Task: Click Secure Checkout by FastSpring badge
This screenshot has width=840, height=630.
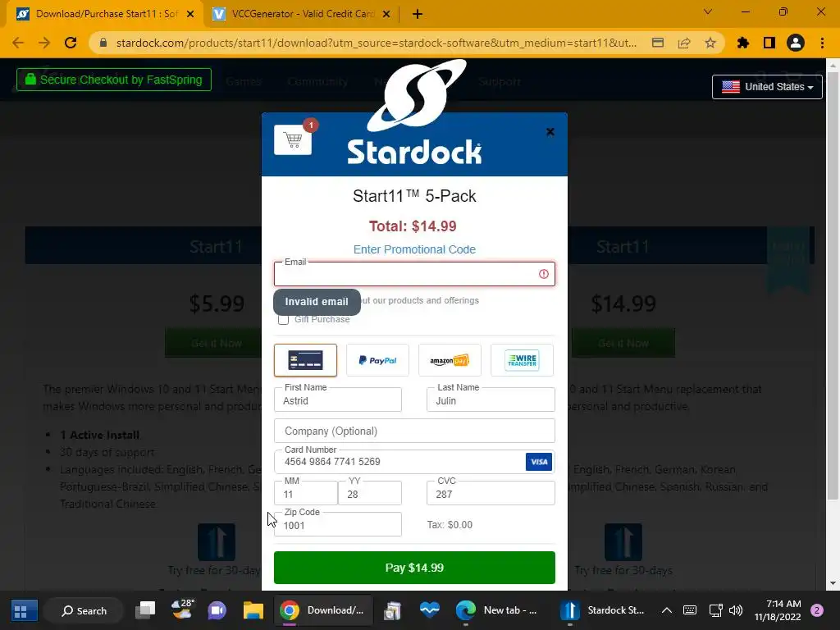Action: pyautogui.click(x=113, y=80)
